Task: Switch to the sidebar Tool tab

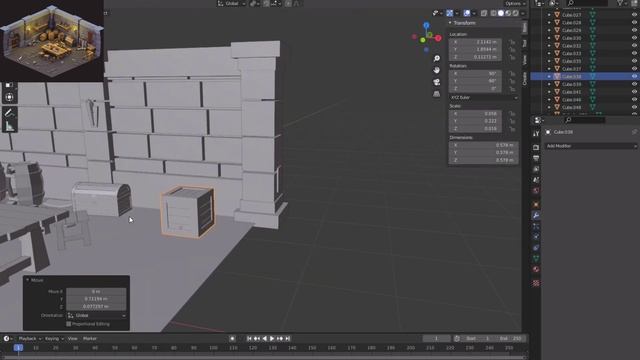Action: pos(524,43)
